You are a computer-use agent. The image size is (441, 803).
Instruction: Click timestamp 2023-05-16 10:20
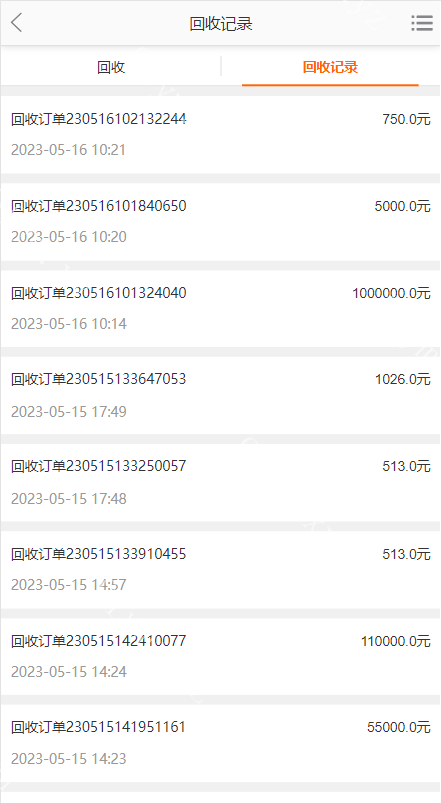click(x=69, y=237)
